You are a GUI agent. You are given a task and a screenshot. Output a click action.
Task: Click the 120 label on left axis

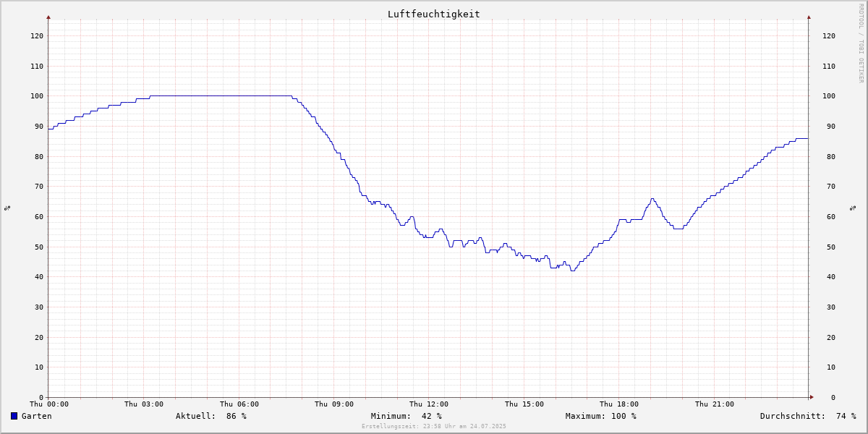pyautogui.click(x=37, y=35)
